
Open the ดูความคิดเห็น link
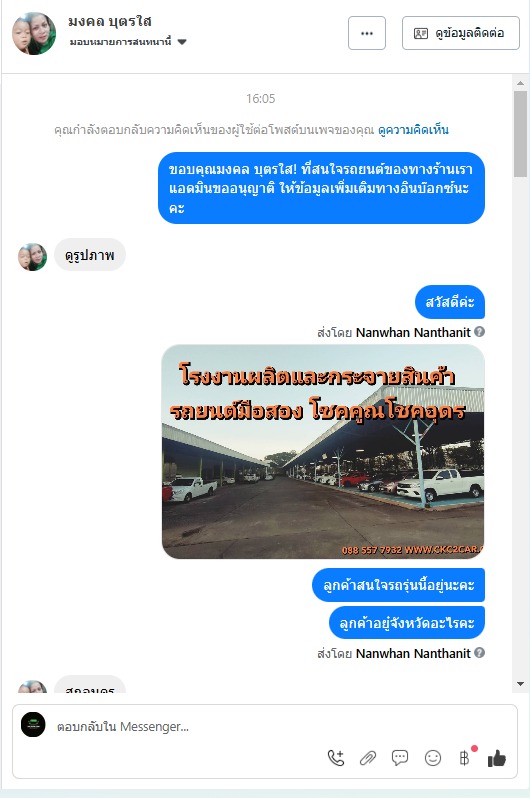[x=413, y=130]
